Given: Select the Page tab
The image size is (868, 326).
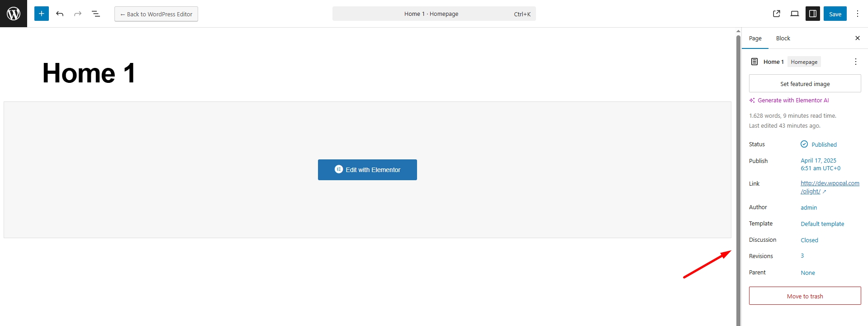Looking at the screenshot, I should pyautogui.click(x=755, y=38).
